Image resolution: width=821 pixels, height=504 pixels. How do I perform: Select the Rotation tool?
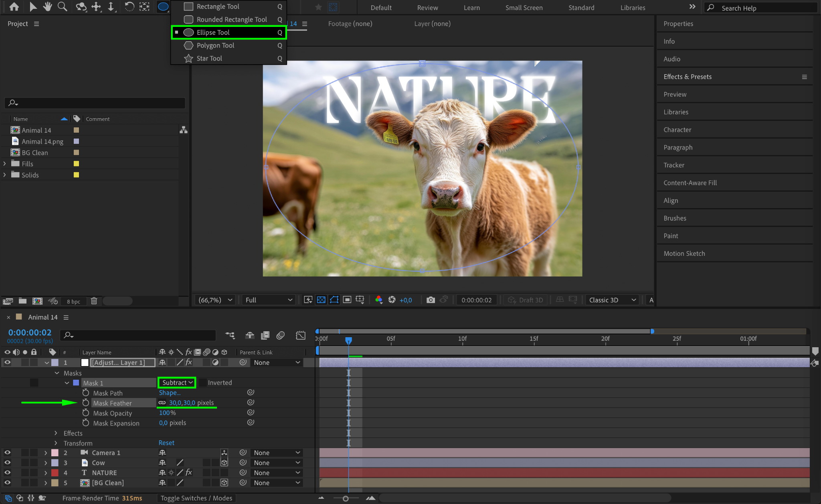[129, 6]
